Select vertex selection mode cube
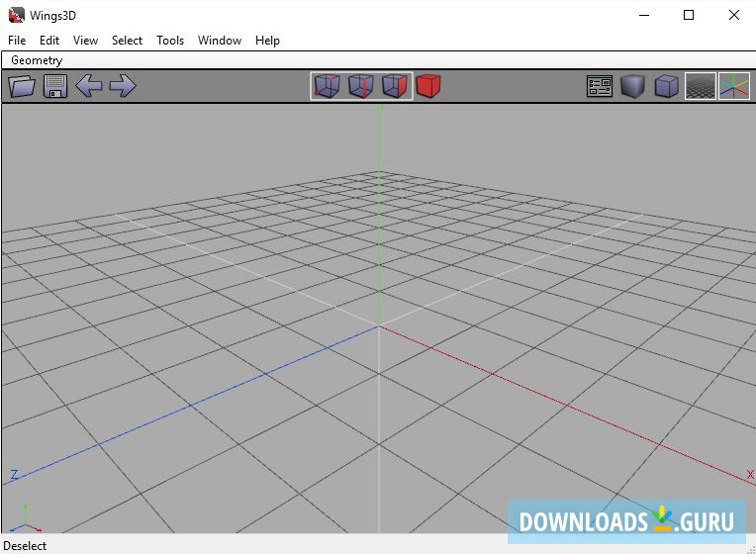756x554 pixels. point(327,86)
